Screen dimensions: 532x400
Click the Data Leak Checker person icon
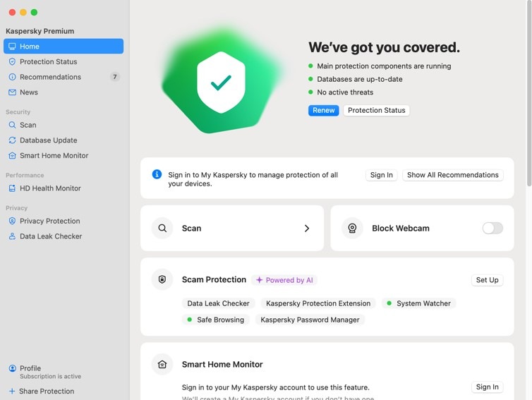click(12, 236)
